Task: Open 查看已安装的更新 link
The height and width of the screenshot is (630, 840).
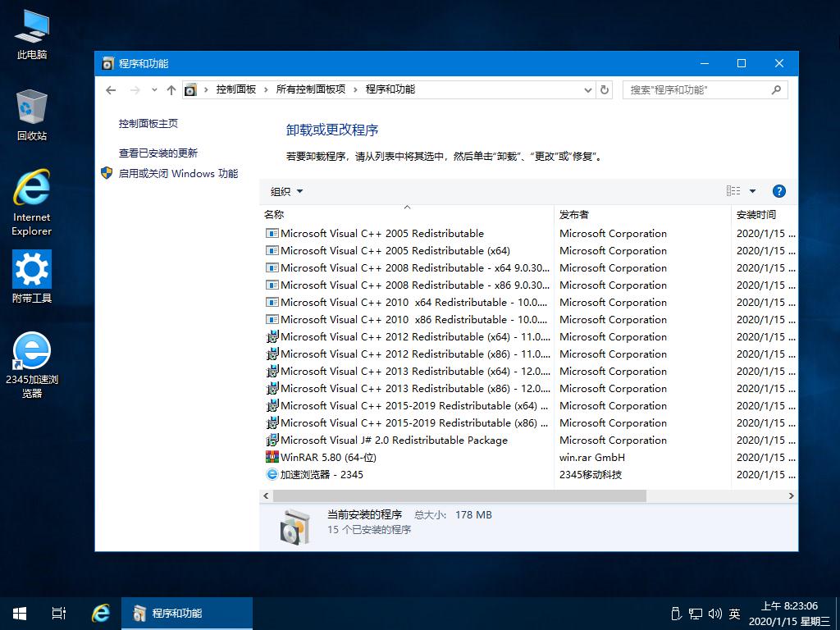Action: (x=158, y=153)
